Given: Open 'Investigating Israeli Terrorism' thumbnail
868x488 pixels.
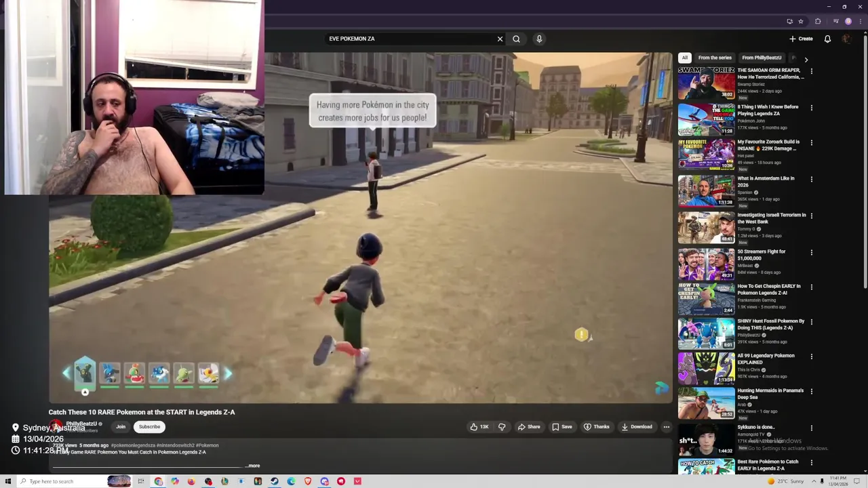Looking at the screenshot, I should [706, 227].
